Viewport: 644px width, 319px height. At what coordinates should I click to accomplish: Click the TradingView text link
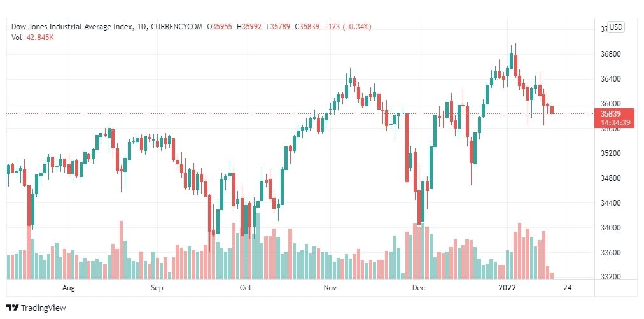click(x=43, y=308)
